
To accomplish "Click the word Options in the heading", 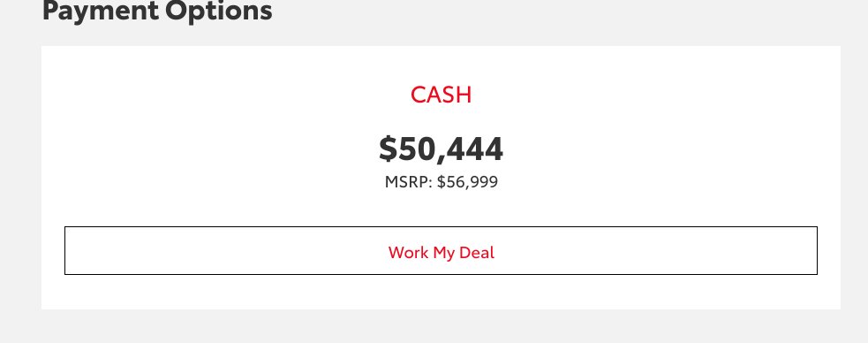I will click(217, 10).
